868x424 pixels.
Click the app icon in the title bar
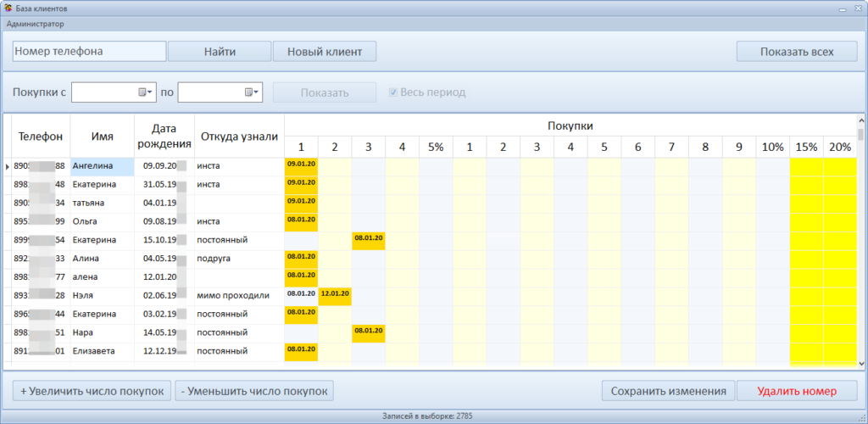click(8, 8)
